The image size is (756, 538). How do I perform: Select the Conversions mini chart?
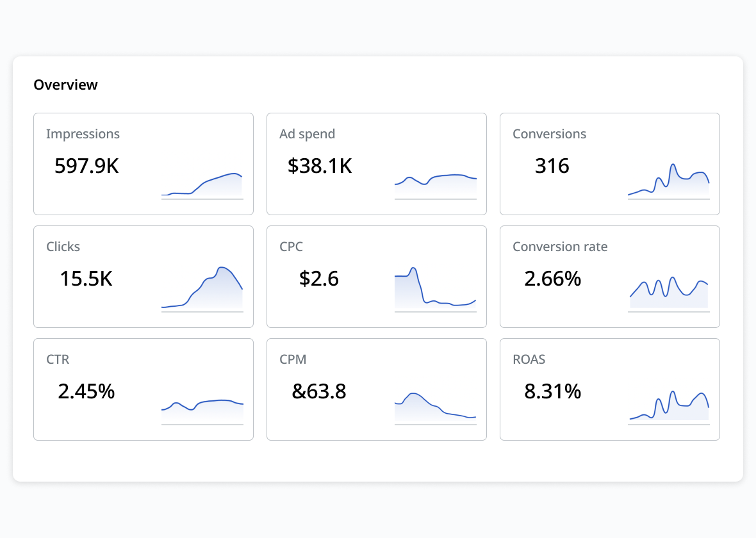(x=669, y=179)
